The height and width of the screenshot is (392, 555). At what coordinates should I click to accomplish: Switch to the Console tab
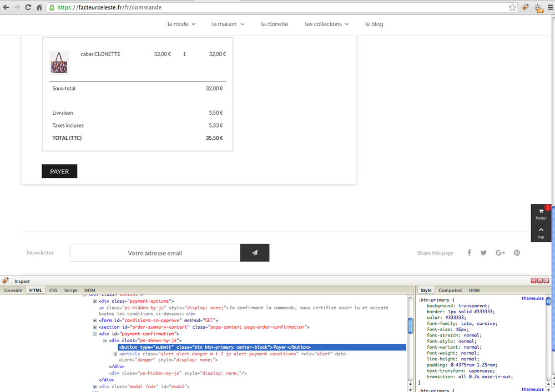pos(13,290)
